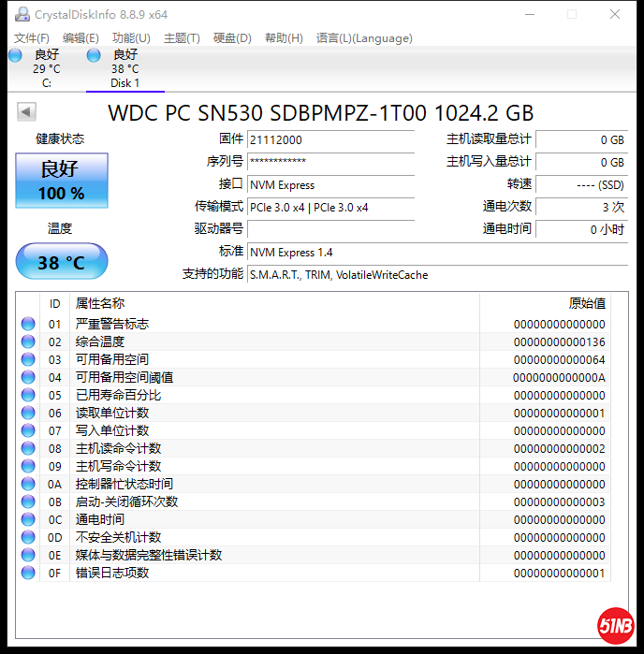Open the 文件(F) menu

point(31,38)
